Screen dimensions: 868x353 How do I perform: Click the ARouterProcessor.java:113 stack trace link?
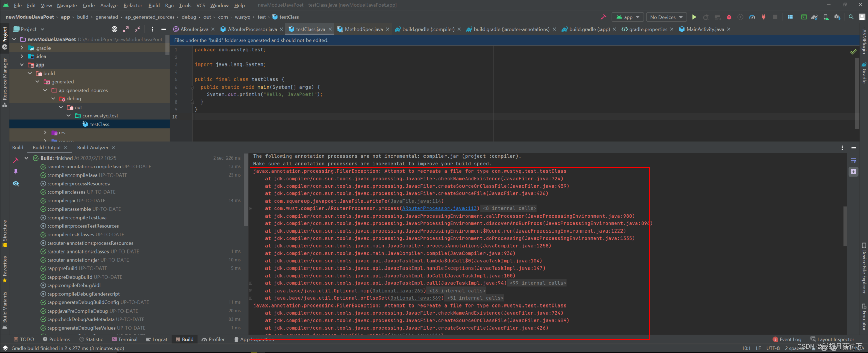pos(439,208)
